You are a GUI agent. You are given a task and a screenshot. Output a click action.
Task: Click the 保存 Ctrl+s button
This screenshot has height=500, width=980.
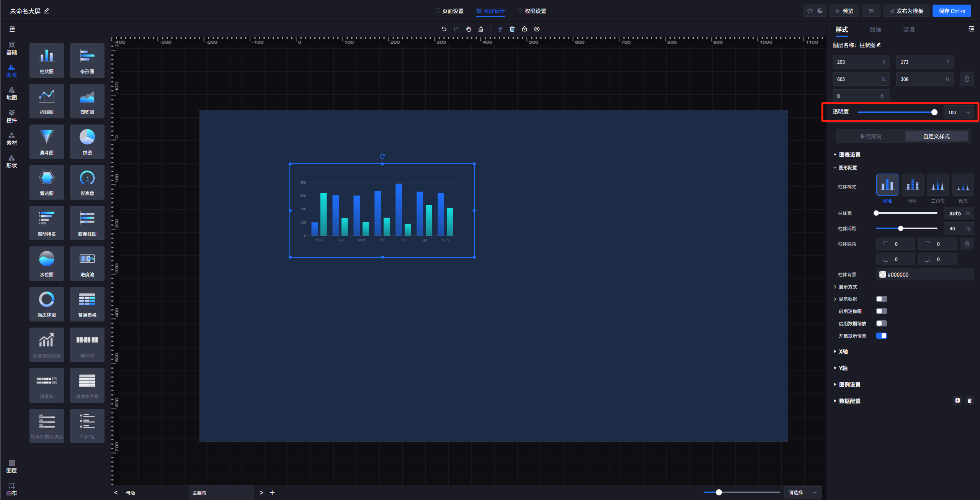tap(952, 11)
